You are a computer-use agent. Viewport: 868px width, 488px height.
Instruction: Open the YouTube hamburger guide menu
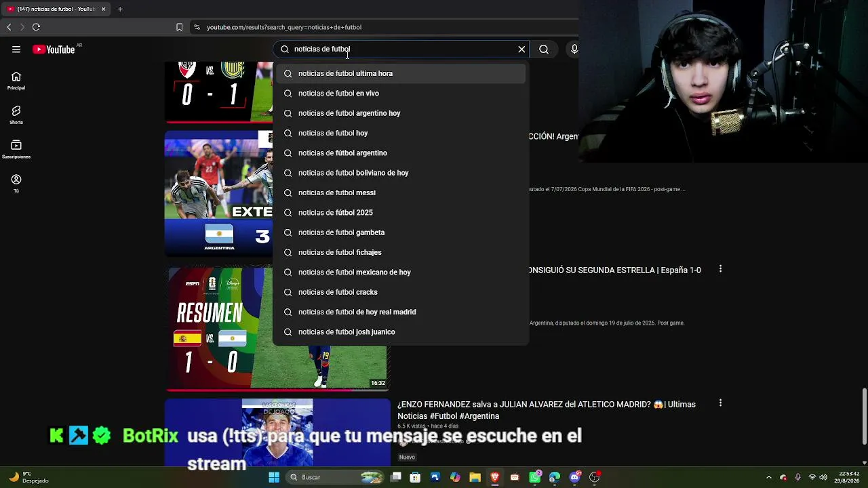point(16,49)
